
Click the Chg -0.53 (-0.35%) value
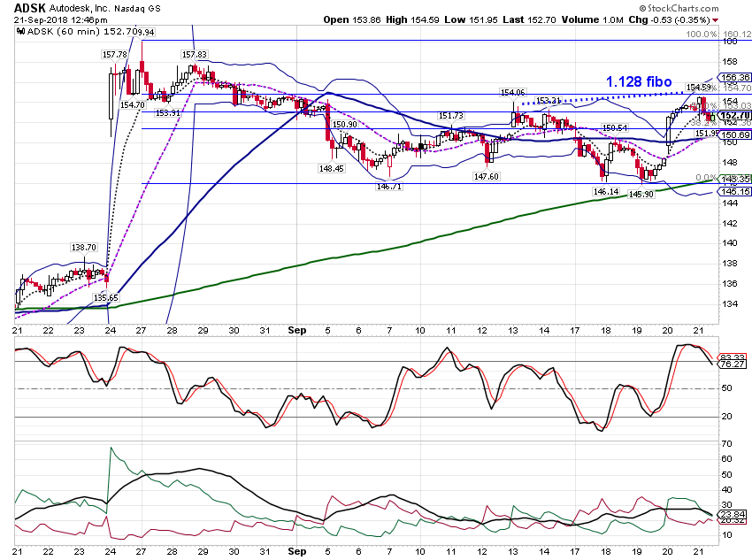(x=669, y=19)
